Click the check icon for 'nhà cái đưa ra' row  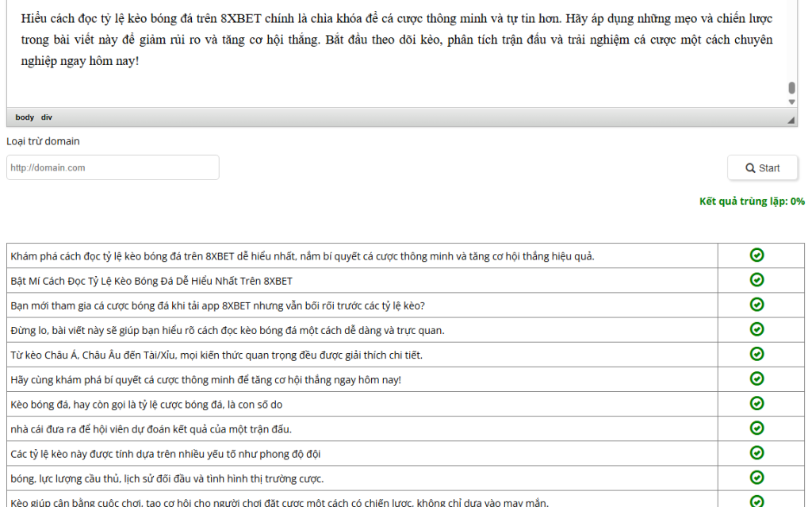[x=756, y=428]
